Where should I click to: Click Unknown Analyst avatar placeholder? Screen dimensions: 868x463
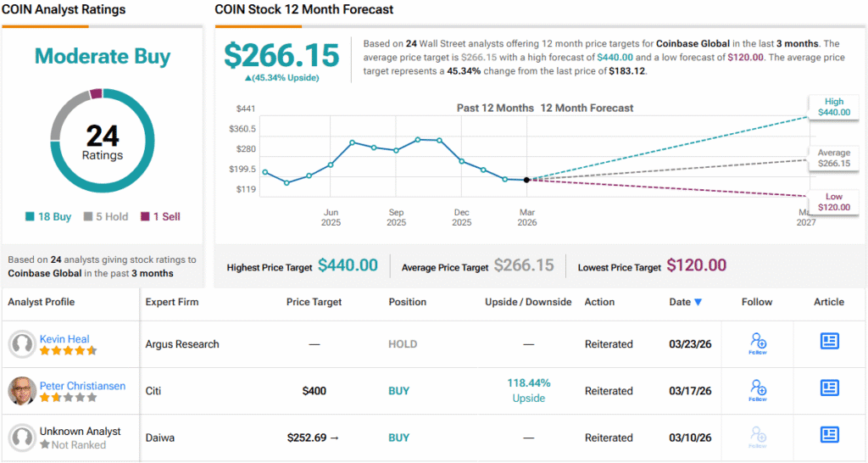pos(22,438)
